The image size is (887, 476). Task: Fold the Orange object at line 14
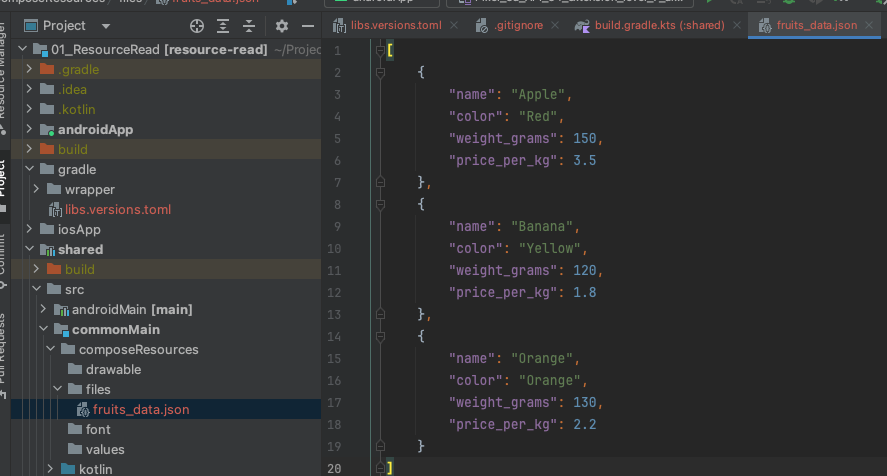click(x=380, y=336)
